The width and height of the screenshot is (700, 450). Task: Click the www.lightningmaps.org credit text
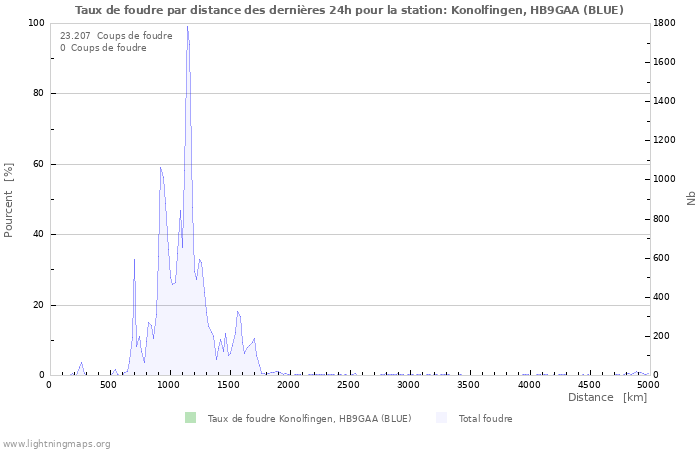pyautogui.click(x=55, y=444)
